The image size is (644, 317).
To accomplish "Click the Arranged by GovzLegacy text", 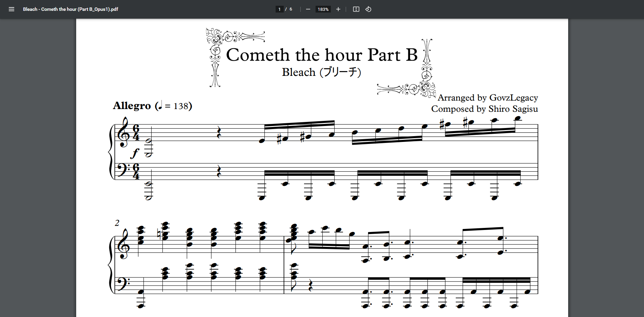I will pos(488,98).
